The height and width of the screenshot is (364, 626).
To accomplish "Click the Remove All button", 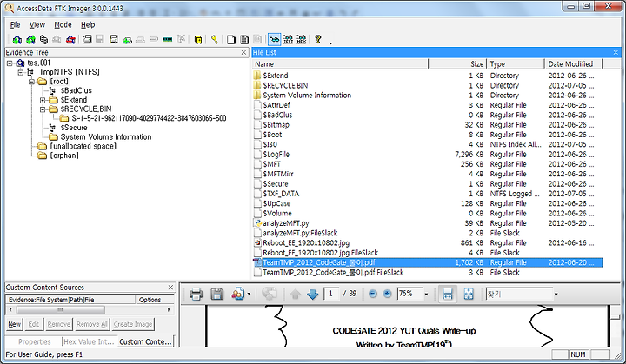I will 92,324.
